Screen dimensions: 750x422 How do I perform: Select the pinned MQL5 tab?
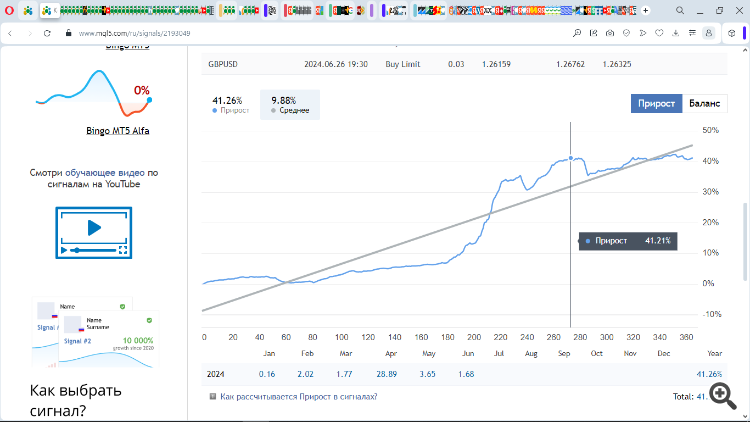point(28,11)
